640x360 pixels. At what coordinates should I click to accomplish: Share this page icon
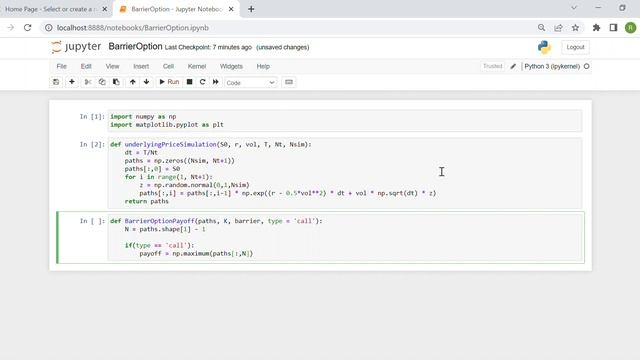click(x=558, y=28)
